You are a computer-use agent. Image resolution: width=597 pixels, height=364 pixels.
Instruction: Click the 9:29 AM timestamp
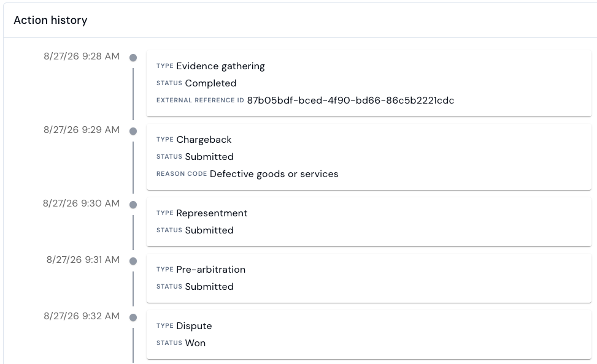coord(82,130)
